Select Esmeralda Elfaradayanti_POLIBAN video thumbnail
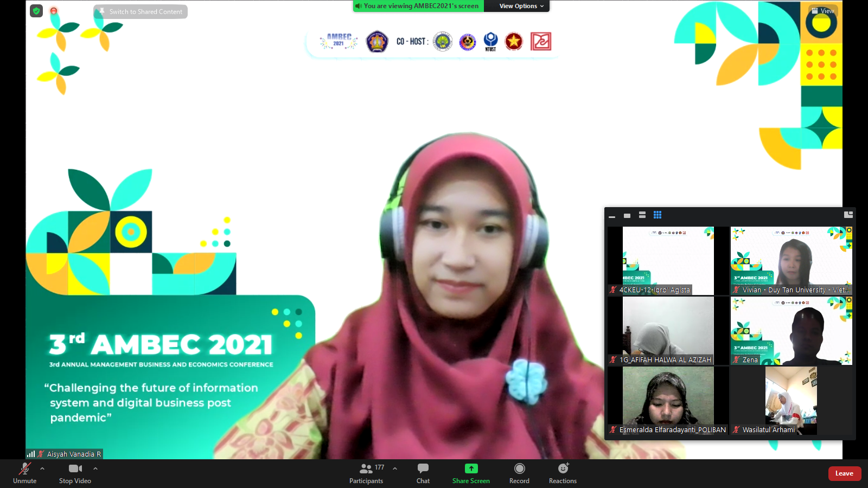 [668, 400]
